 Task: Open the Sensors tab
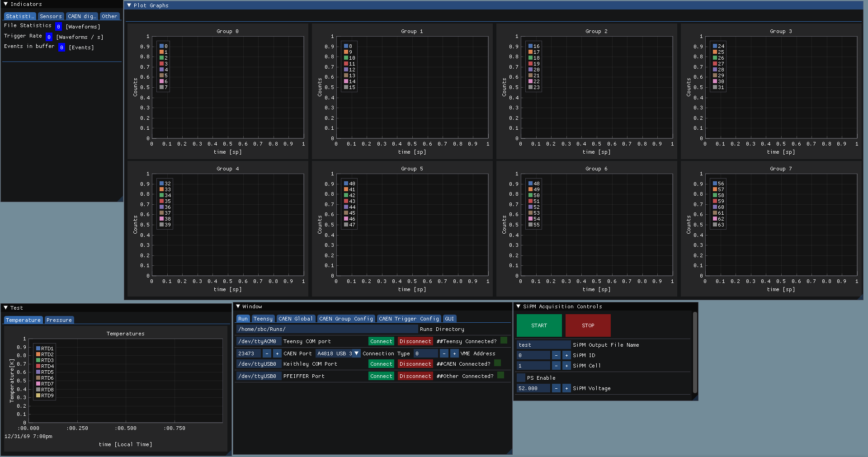[x=51, y=16]
